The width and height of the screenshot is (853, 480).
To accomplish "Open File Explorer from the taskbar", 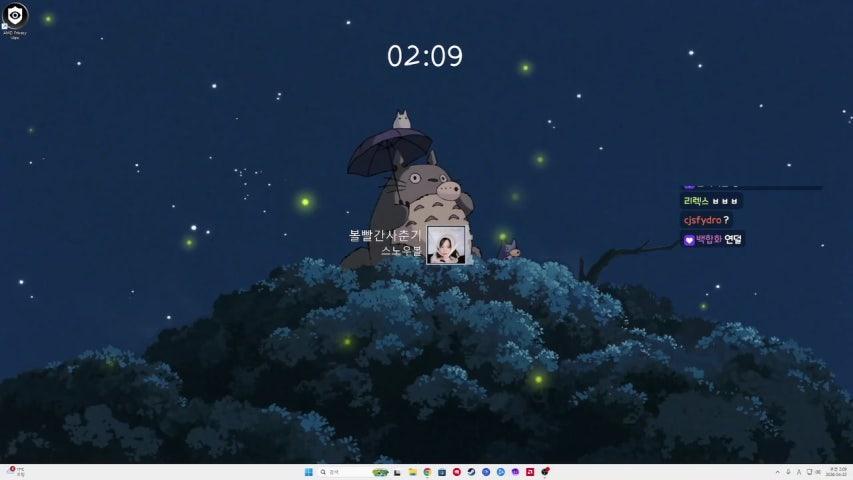I will point(412,472).
